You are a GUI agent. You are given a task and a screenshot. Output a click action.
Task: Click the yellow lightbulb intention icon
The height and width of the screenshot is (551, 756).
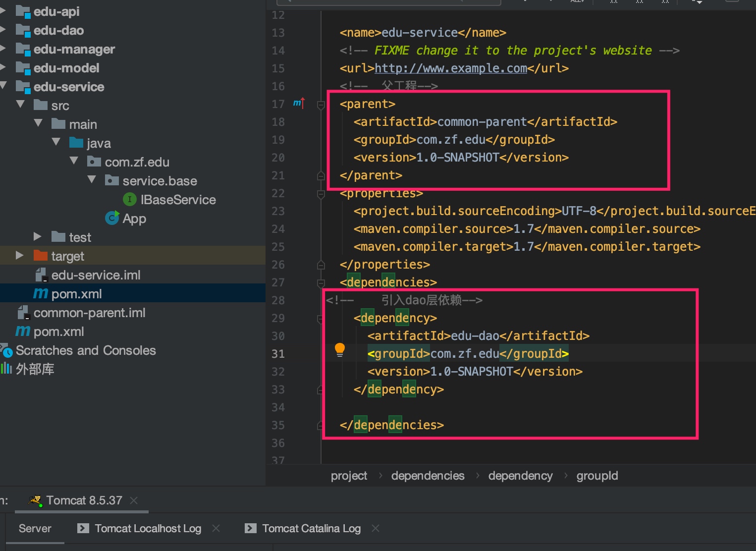[339, 350]
